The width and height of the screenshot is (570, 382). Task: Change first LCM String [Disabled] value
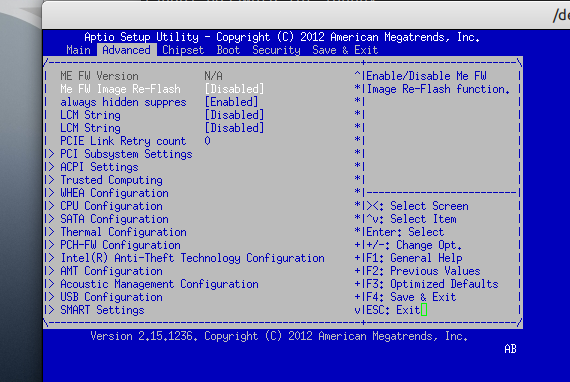(234, 115)
